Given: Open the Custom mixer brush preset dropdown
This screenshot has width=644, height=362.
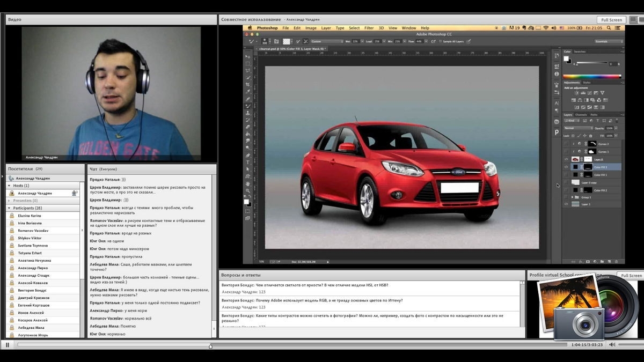Looking at the screenshot, I should [327, 41].
